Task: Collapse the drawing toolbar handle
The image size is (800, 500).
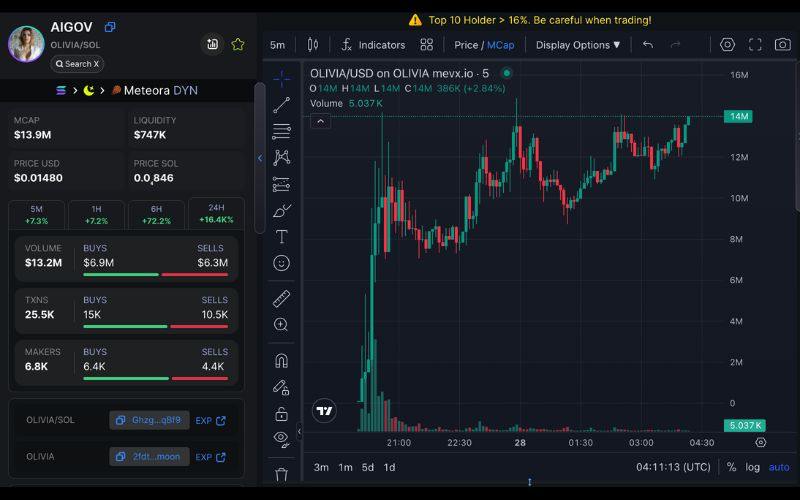Action: pyautogui.click(x=299, y=432)
